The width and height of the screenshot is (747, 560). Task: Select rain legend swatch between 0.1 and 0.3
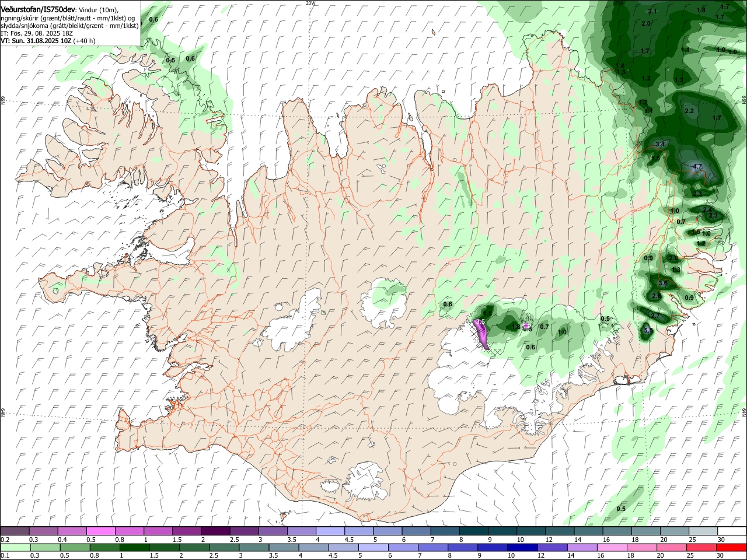pyautogui.click(x=16, y=548)
